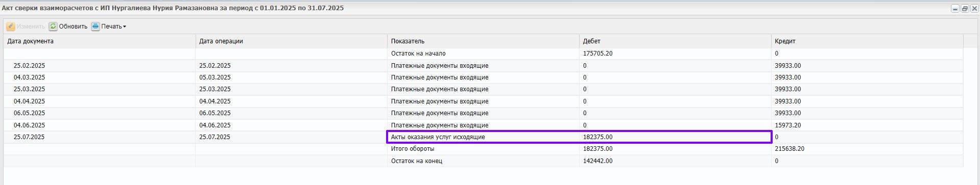Select Остаток на конец cell
This screenshot has height=185, width=980.
[483, 161]
